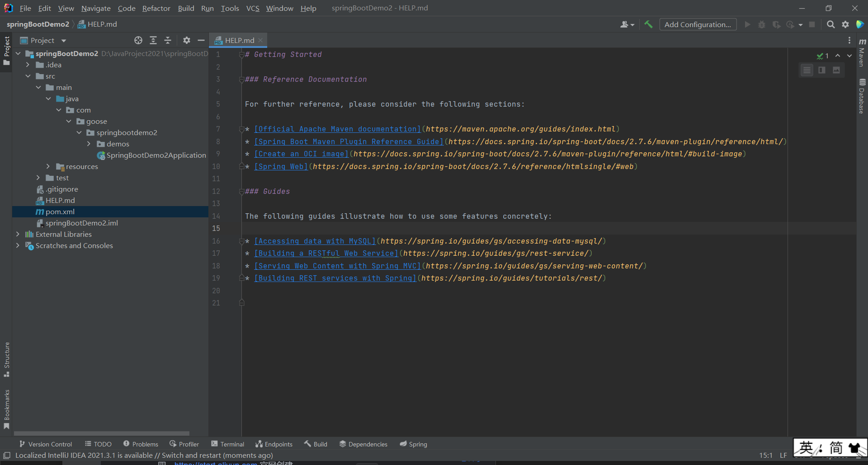Open the VCS menu
This screenshot has width=868, height=465.
[253, 8]
